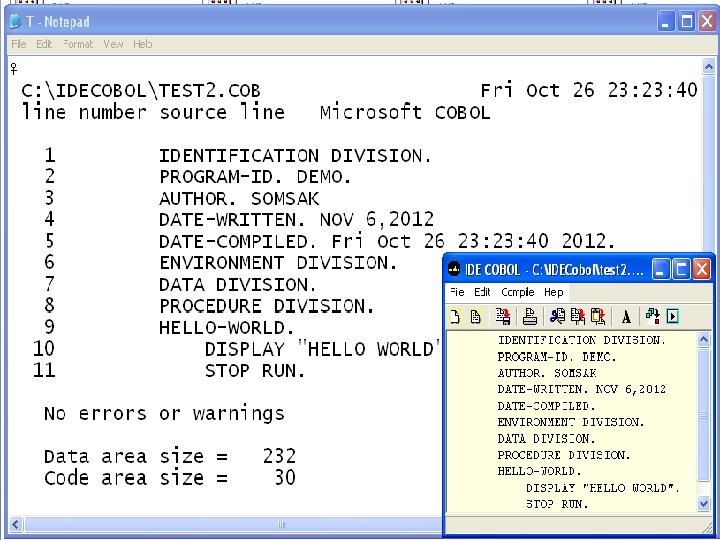Open the Compile menu in IDE COBOL
The image size is (720, 540).
click(x=518, y=292)
